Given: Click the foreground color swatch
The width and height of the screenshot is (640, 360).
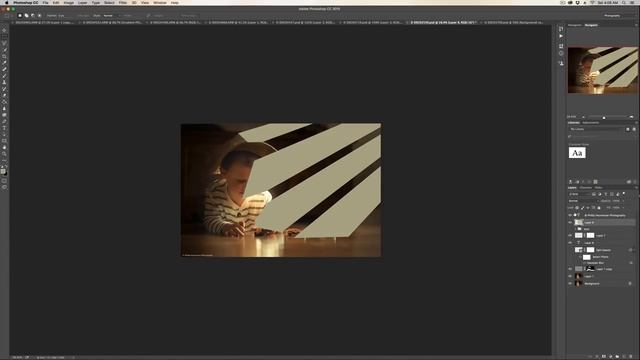Looking at the screenshot, I should tap(3, 171).
